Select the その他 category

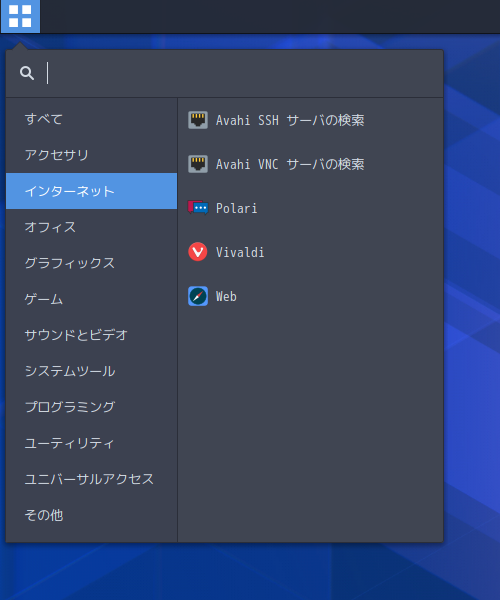(x=91, y=515)
